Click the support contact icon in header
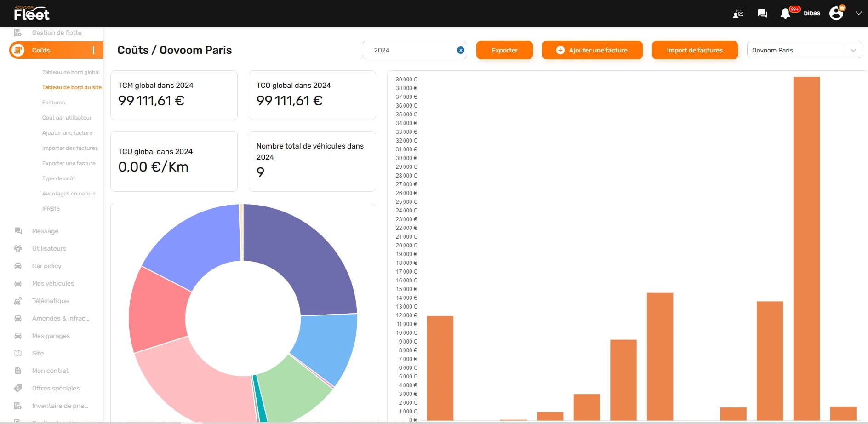Screen dimensions: 868x424 (x=738, y=13)
